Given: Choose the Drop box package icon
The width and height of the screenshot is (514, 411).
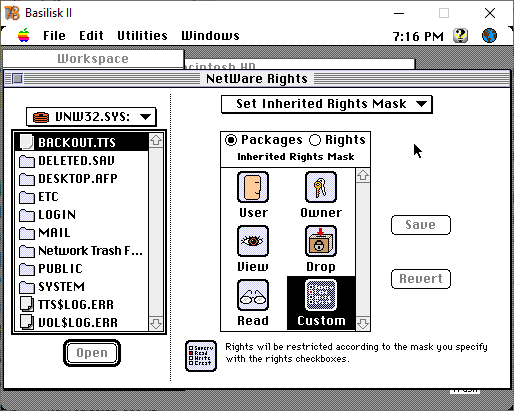Looking at the screenshot, I should (321, 241).
